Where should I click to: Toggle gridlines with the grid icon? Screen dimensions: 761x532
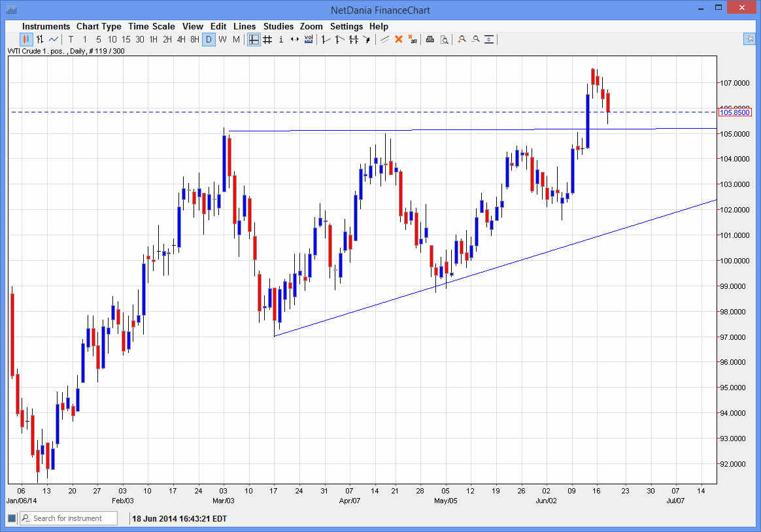point(267,39)
